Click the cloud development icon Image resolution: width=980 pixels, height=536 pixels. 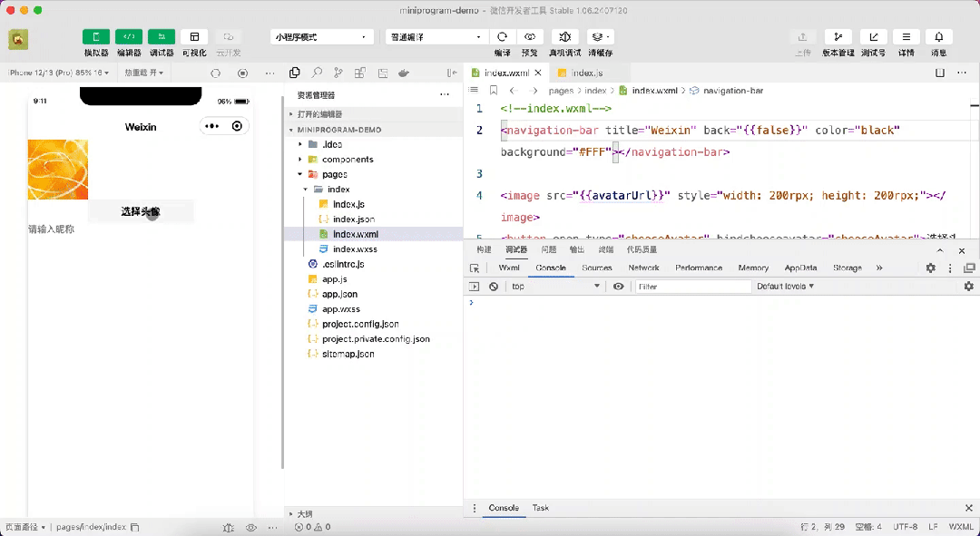228,37
